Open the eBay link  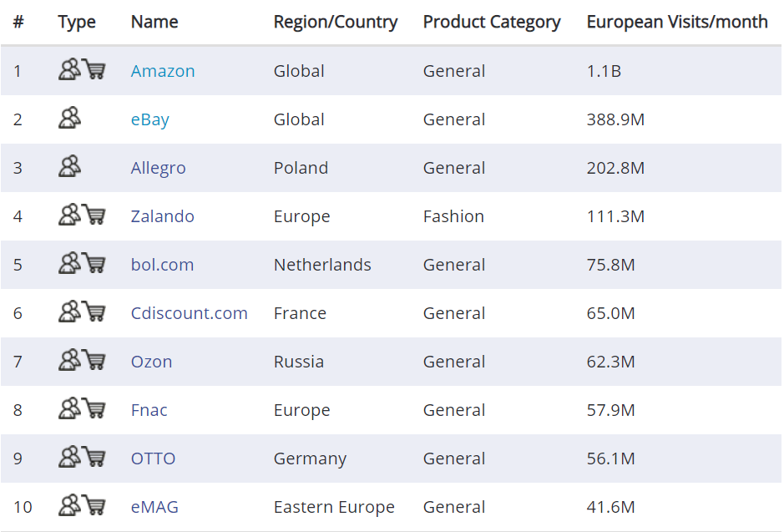[x=150, y=119]
